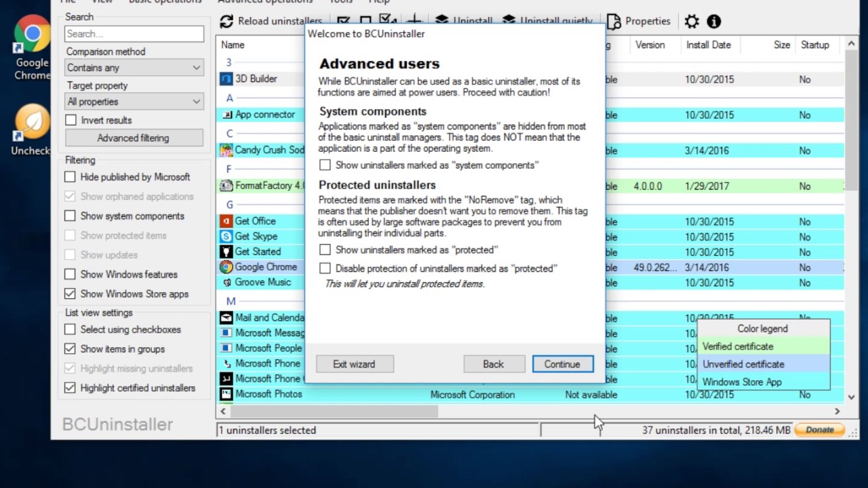
Task: Open settings via the gear icon
Action: point(692,22)
